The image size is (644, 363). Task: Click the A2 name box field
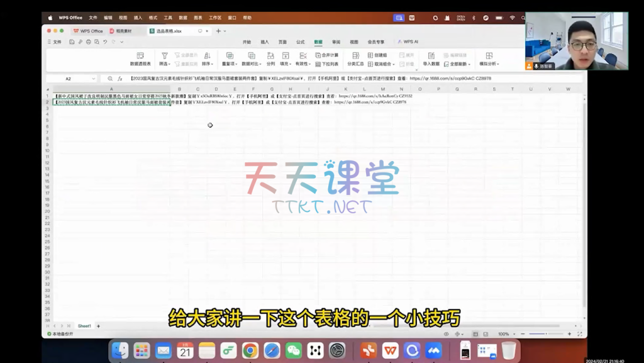click(69, 79)
